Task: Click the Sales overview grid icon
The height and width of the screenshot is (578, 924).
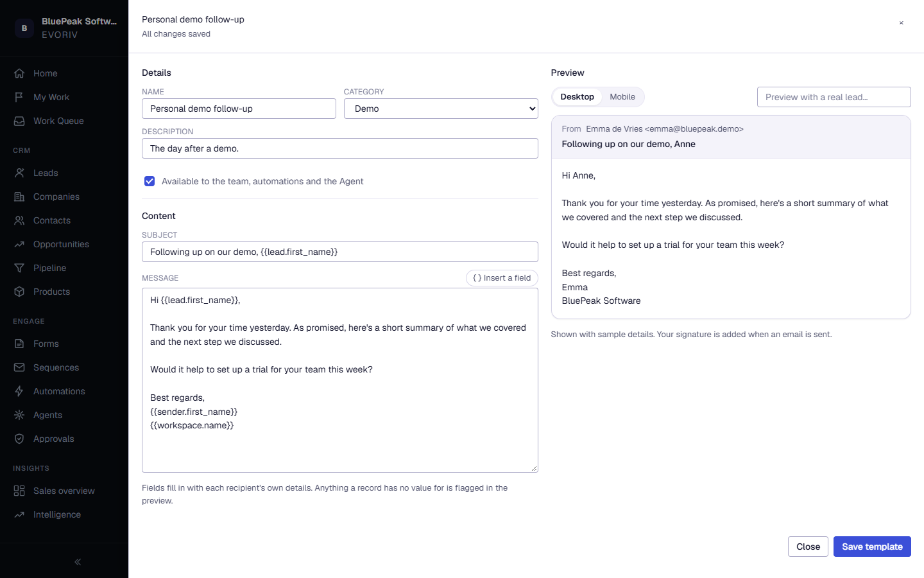Action: point(19,491)
